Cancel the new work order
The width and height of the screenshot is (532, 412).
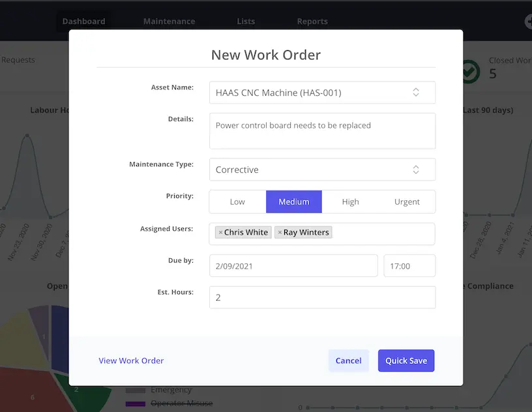(x=348, y=360)
